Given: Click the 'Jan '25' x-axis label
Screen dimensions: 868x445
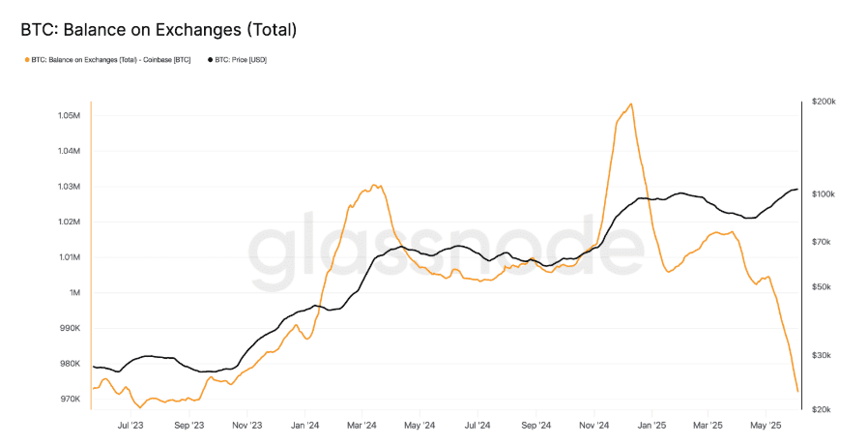Looking at the screenshot, I should point(652,425).
